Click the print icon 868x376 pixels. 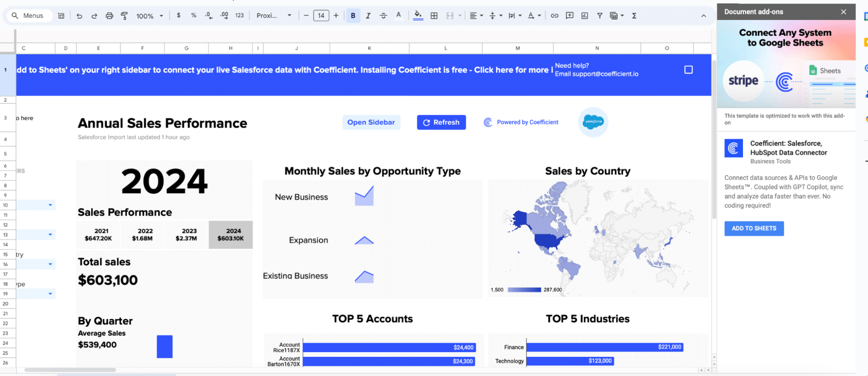109,16
